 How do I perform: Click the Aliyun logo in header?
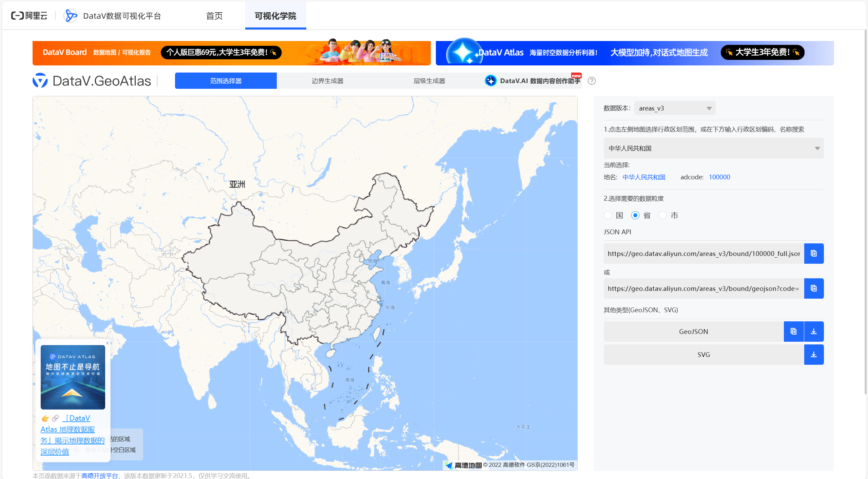(x=29, y=16)
